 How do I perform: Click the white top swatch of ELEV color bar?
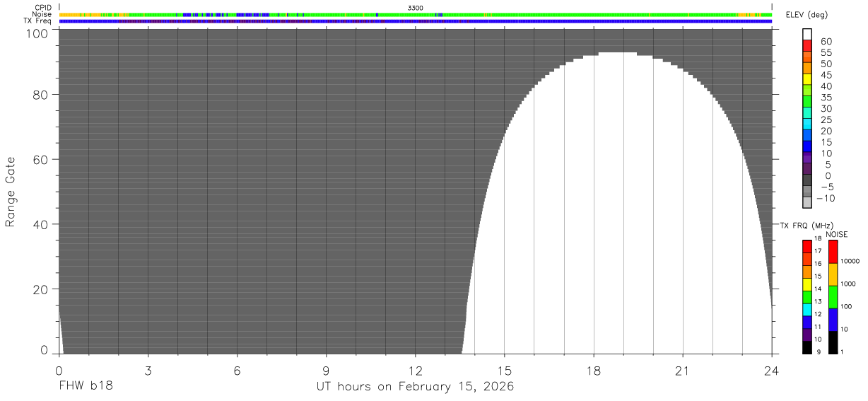coord(807,35)
